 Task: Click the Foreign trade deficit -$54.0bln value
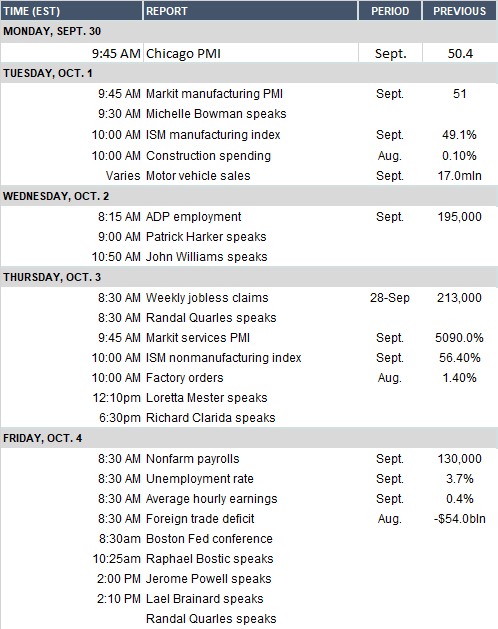(459, 519)
